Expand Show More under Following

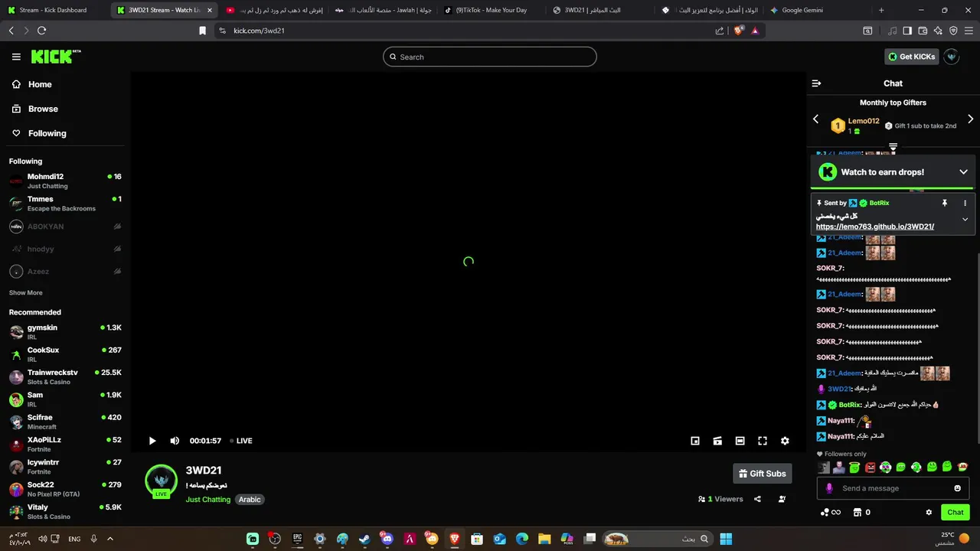[x=25, y=293]
